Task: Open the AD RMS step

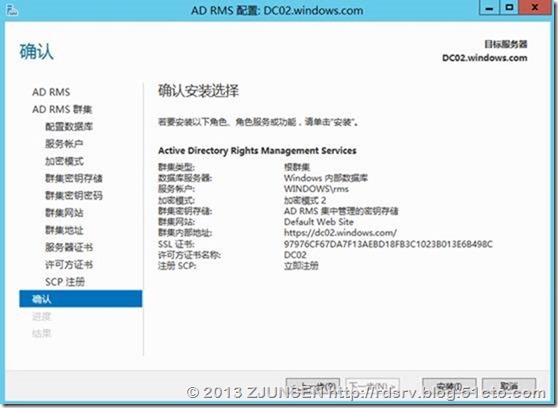Action: pyautogui.click(x=51, y=92)
